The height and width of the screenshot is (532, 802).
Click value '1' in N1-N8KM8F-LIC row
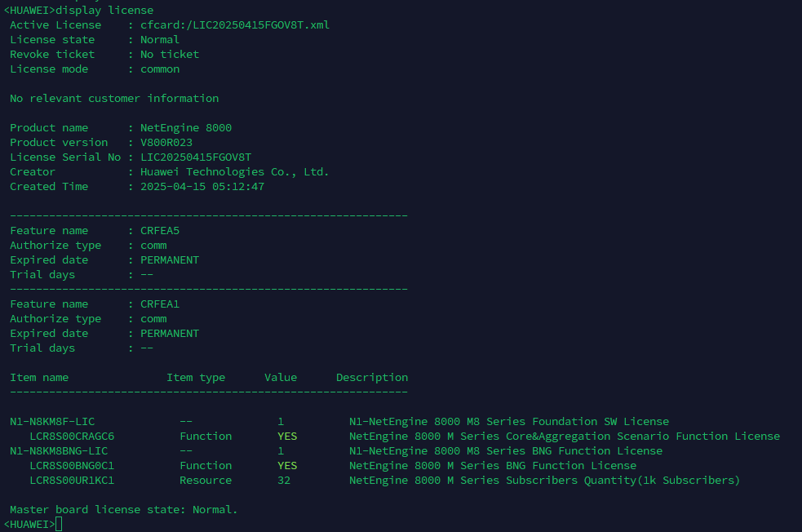point(281,422)
